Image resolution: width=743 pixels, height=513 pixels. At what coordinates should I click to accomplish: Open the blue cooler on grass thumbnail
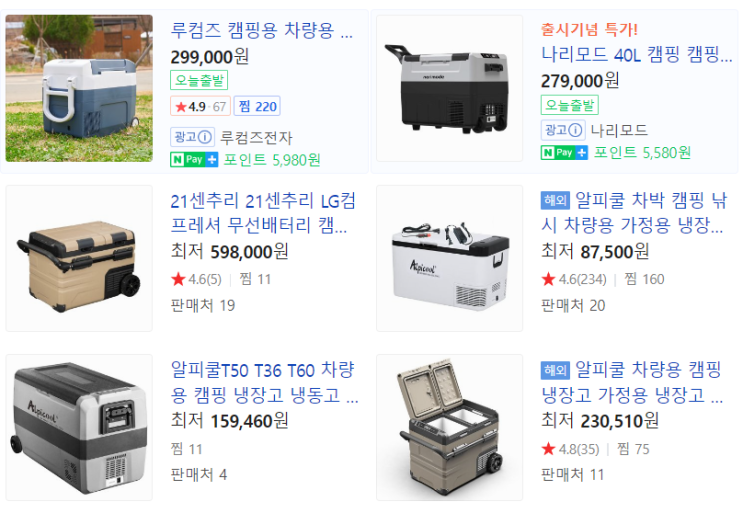pyautogui.click(x=79, y=88)
